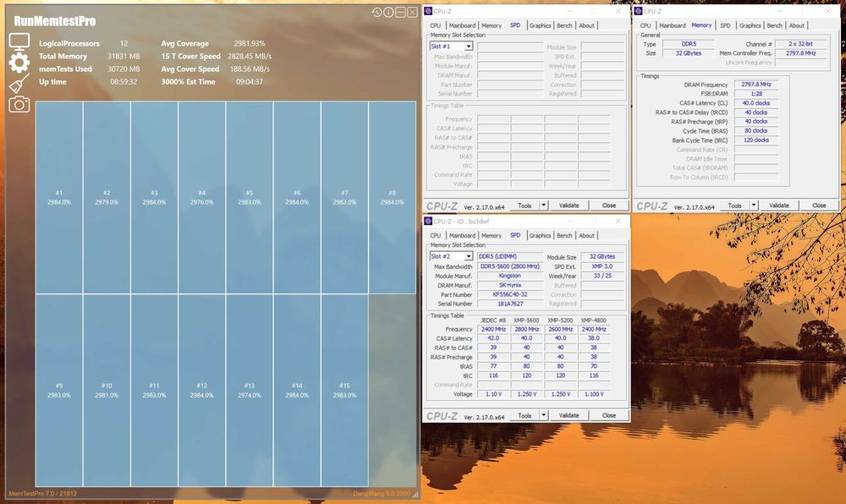
Task: Click the Serial Number field 181A7627
Action: [x=510, y=304]
